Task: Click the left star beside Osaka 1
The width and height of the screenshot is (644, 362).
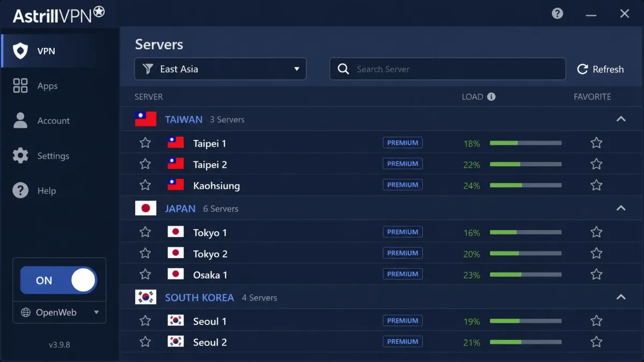Action: (x=145, y=274)
